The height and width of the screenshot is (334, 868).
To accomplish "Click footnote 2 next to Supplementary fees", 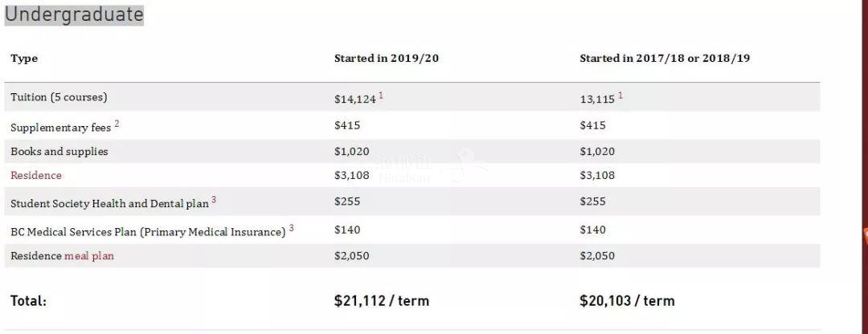I will tap(117, 124).
